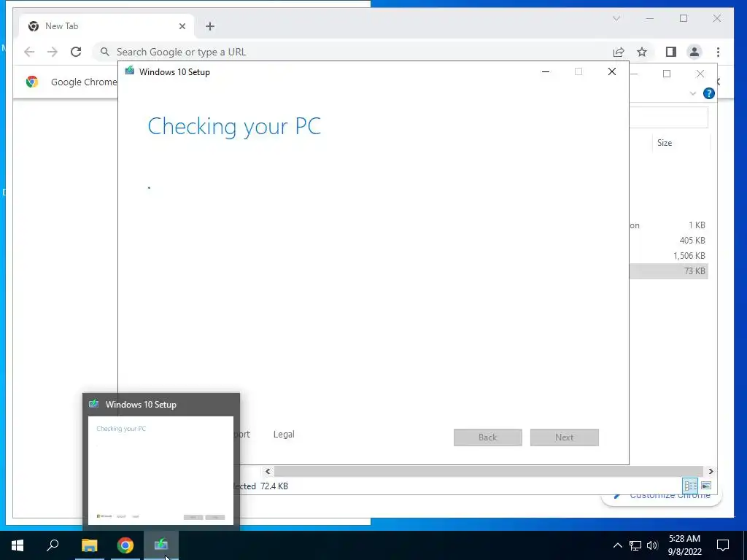
Task: Maximize the Chrome window
Action: [x=684, y=18]
